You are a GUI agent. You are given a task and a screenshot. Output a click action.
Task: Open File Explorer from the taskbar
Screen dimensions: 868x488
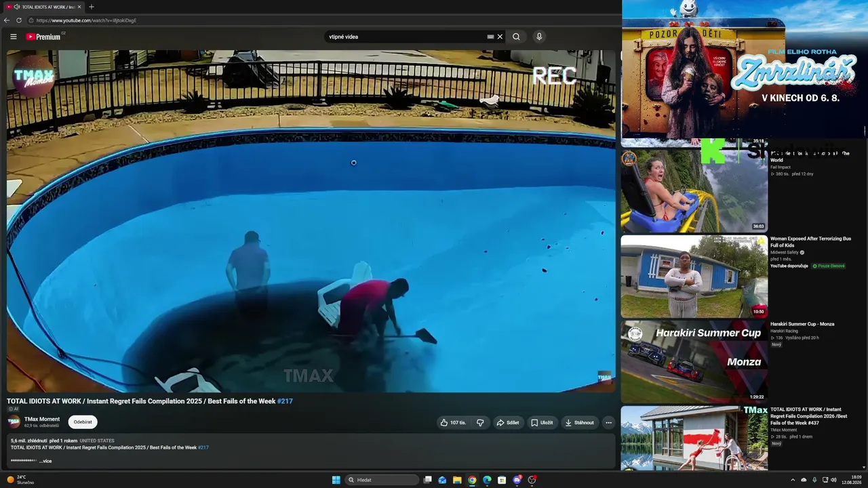pos(457,480)
